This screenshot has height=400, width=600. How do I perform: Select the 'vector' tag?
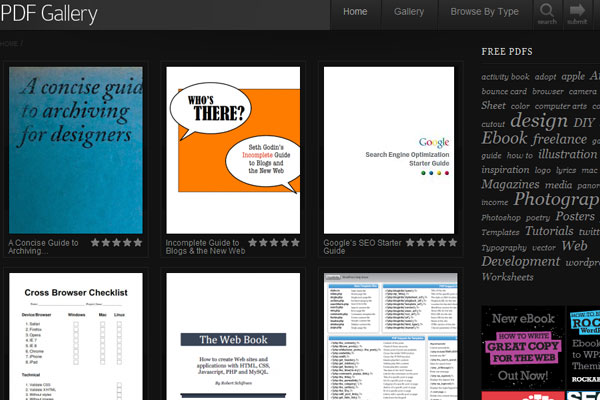[x=544, y=248]
